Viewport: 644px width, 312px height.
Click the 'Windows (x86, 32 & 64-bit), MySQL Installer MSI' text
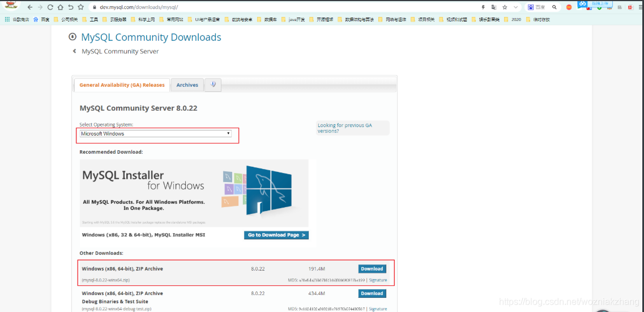[x=143, y=235]
